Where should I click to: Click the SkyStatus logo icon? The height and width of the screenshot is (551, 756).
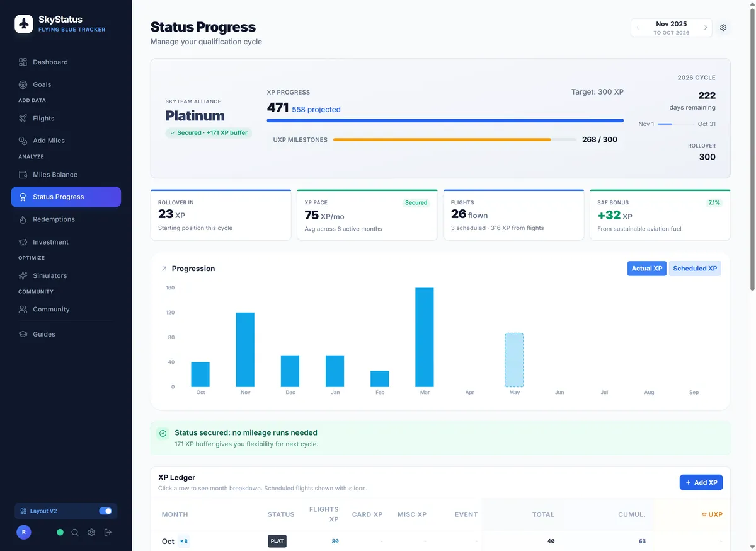(23, 24)
